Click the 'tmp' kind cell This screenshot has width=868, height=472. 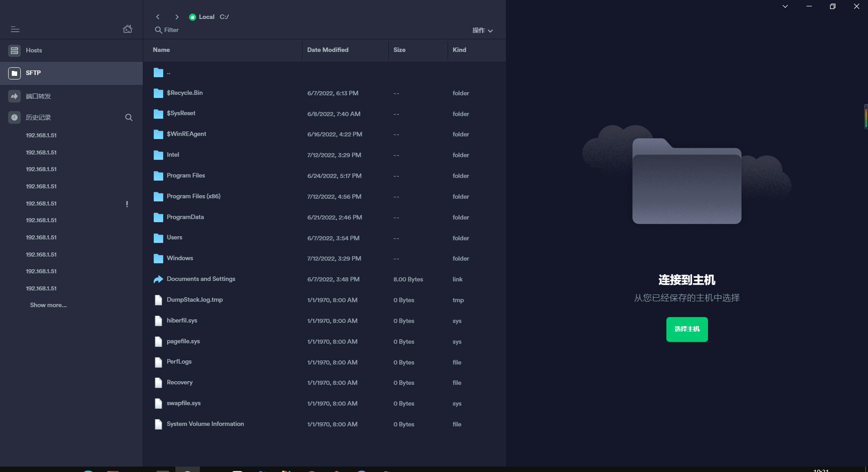click(x=458, y=300)
